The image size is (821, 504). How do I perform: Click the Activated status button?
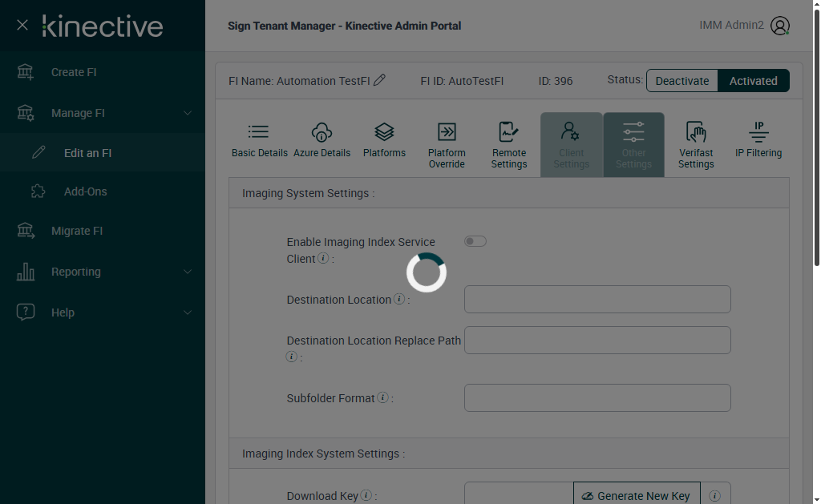click(753, 81)
